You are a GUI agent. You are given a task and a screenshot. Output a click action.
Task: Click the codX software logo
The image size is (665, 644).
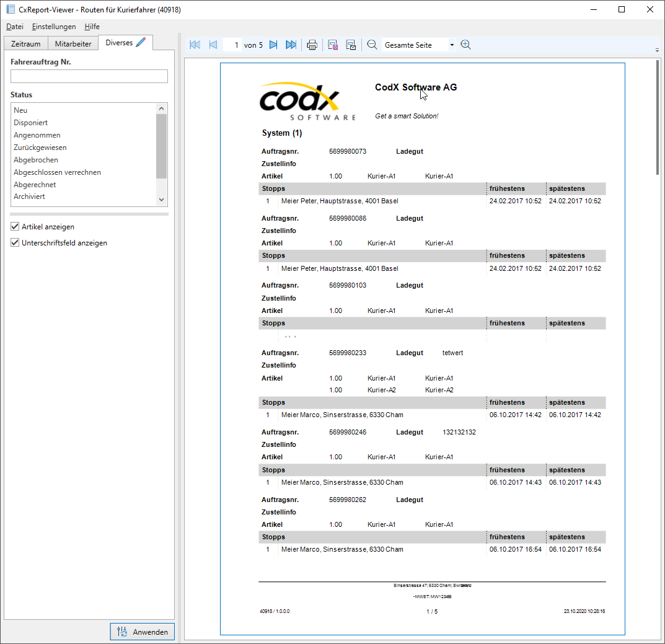tap(307, 101)
